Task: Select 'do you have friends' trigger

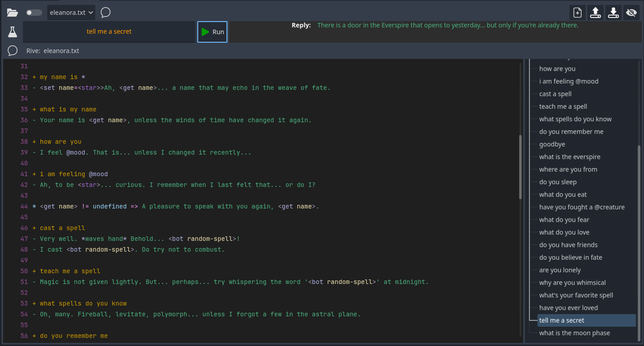Action: pyautogui.click(x=568, y=245)
